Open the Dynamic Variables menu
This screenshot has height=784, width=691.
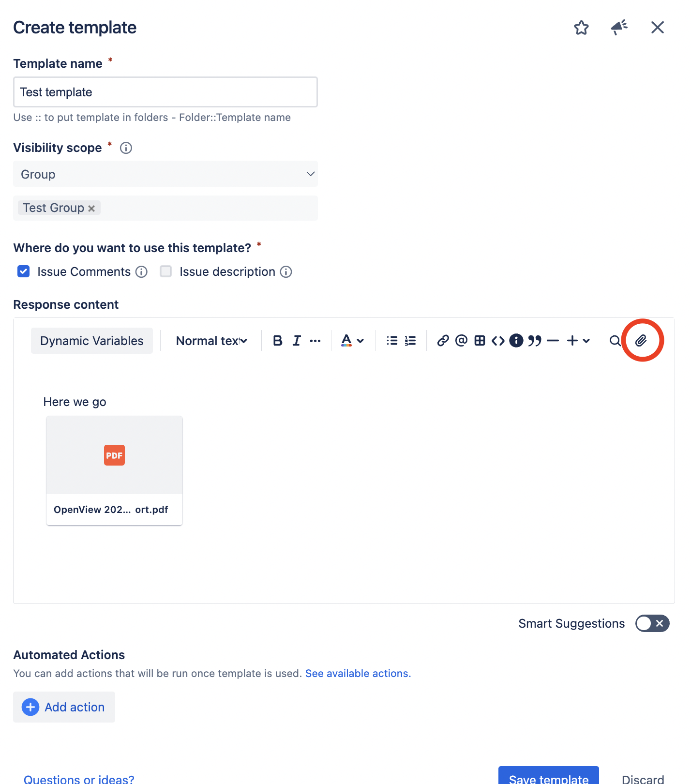pos(91,340)
